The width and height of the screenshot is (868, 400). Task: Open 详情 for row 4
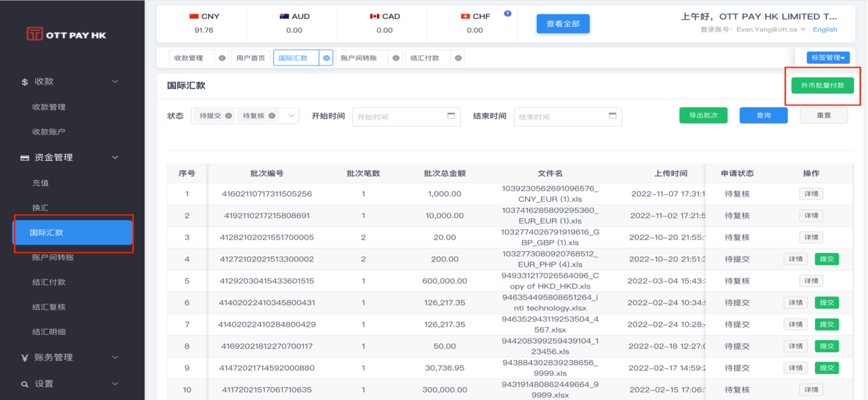click(x=796, y=259)
